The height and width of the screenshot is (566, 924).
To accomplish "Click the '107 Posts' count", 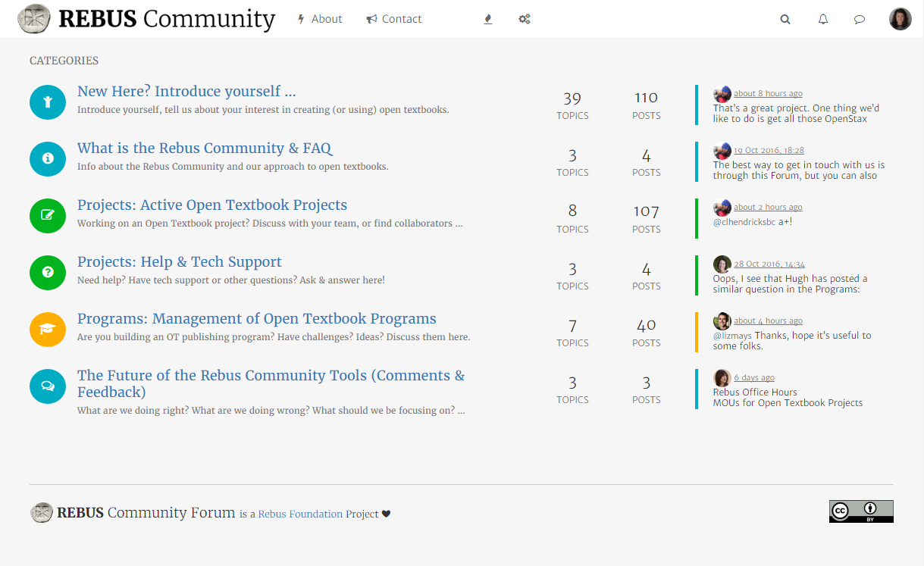I will (647, 220).
